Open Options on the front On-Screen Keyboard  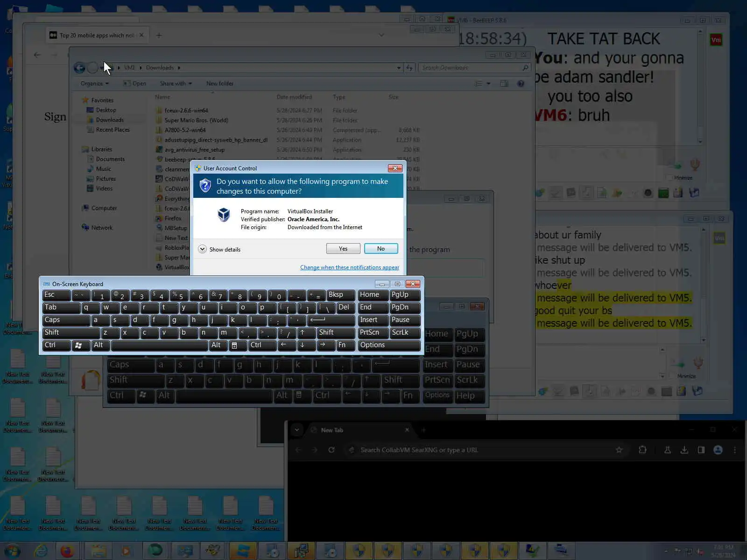tap(389, 345)
